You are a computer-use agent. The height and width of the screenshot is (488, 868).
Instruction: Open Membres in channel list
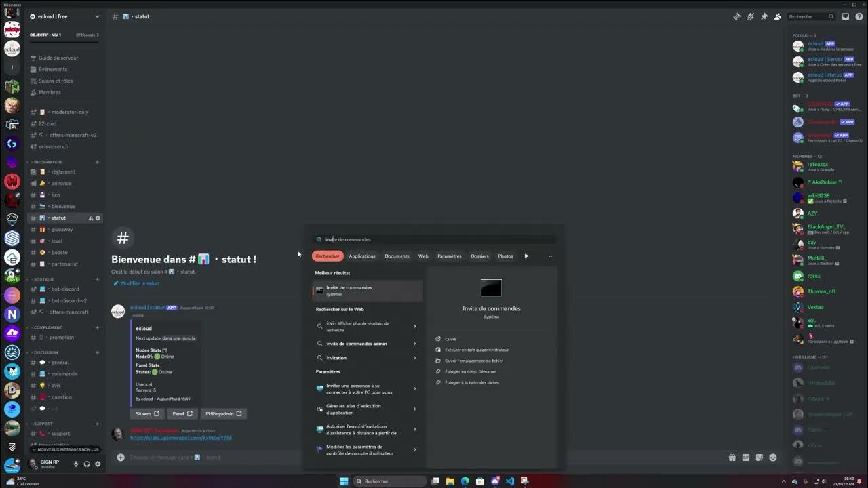(50, 92)
